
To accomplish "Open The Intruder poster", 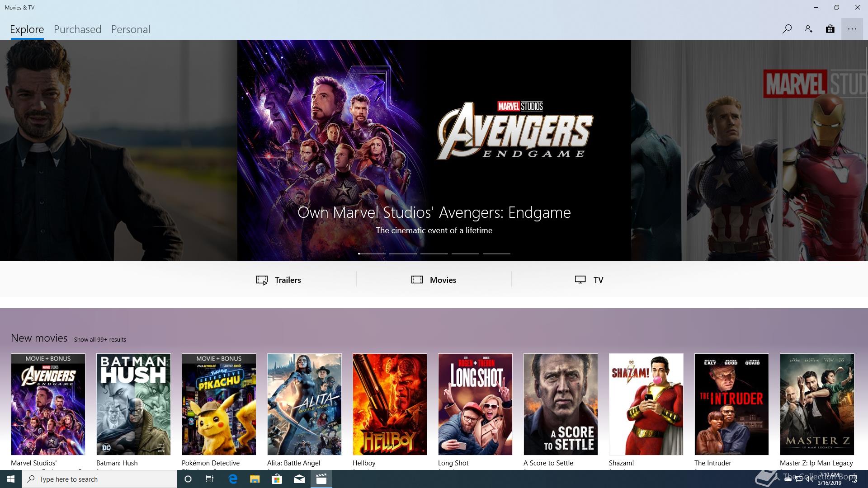I will pos(731,404).
